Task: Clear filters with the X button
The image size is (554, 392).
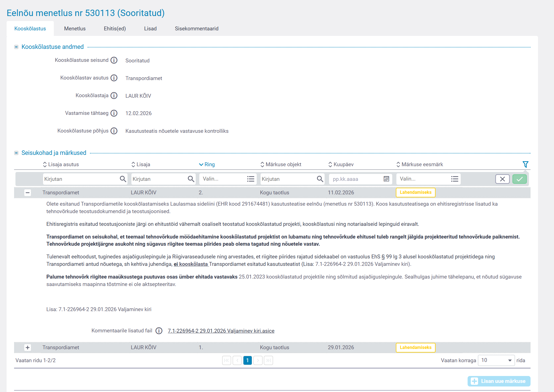Action: point(502,179)
